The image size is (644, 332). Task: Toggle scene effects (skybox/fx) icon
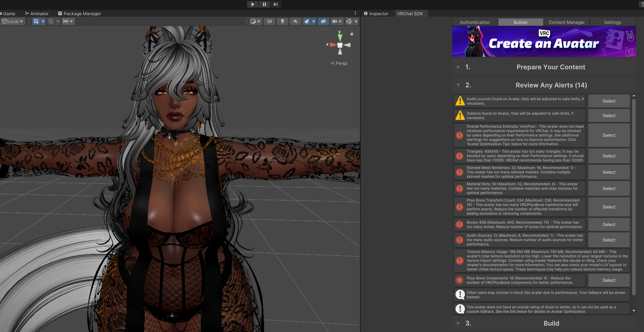click(x=307, y=21)
